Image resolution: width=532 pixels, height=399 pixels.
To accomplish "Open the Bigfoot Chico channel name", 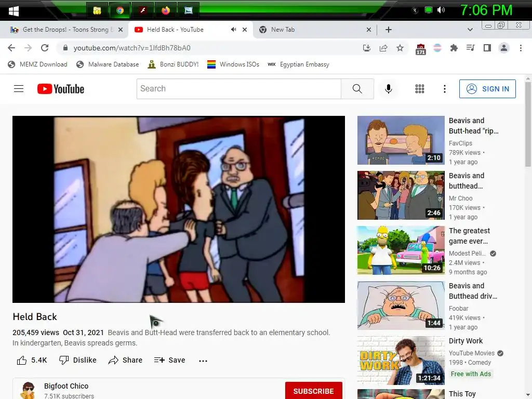I will 66,386.
